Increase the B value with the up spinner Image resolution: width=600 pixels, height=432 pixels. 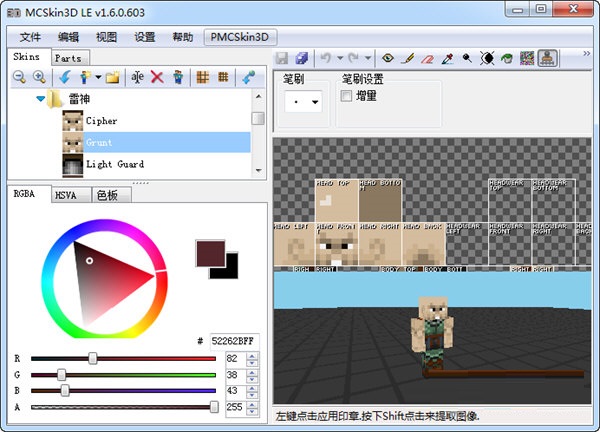pos(252,388)
